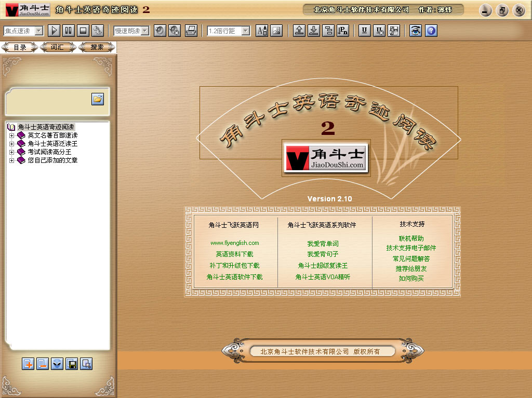
Task: Expand the 考试阅读高分王 tree node
Action: click(11, 152)
